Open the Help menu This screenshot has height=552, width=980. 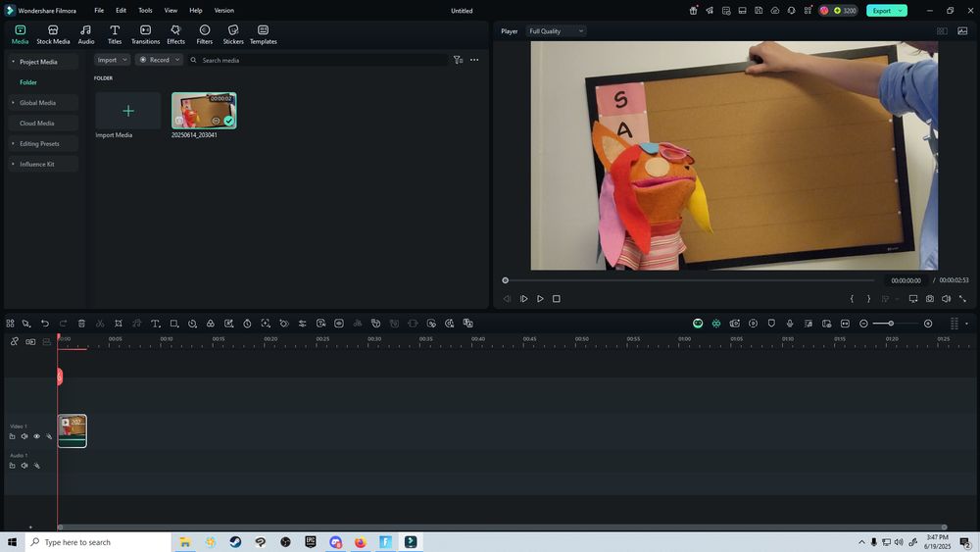pyautogui.click(x=196, y=11)
